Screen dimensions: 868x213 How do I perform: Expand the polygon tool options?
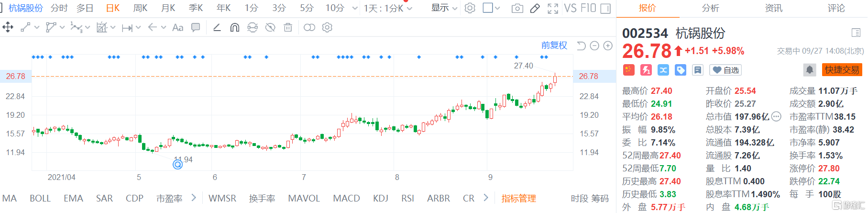pyautogui.click(x=62, y=27)
